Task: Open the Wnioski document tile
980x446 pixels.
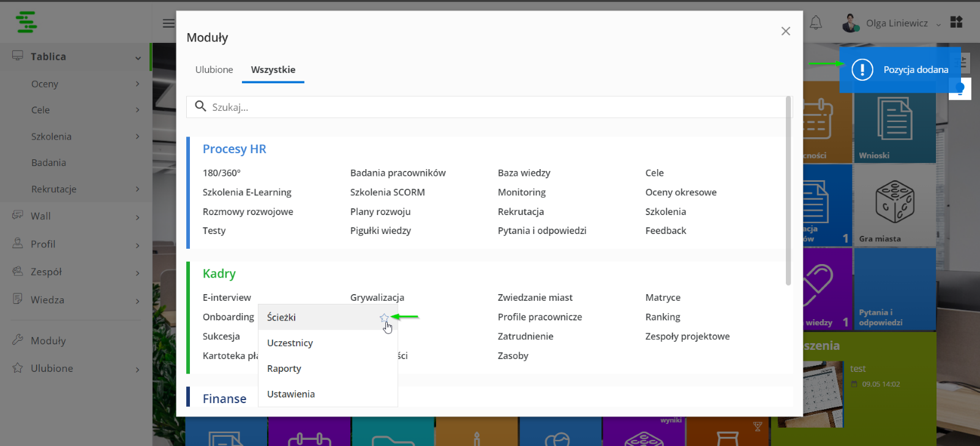Action: click(894, 122)
